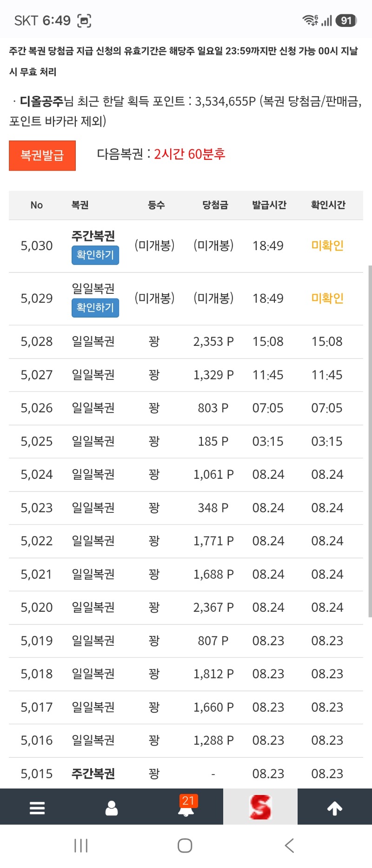
Task: Tap 미확인 status in row 5,029
Action: click(327, 298)
